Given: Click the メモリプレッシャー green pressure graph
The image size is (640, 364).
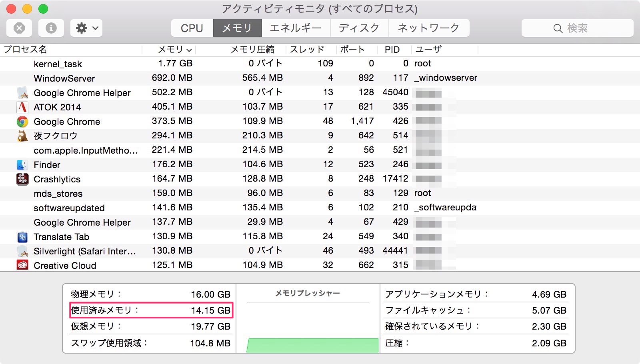Looking at the screenshot, I should (x=312, y=345).
